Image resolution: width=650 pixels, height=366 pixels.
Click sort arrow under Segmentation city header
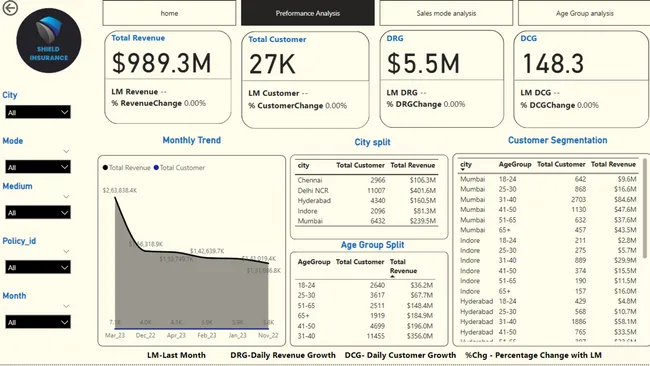[463, 170]
